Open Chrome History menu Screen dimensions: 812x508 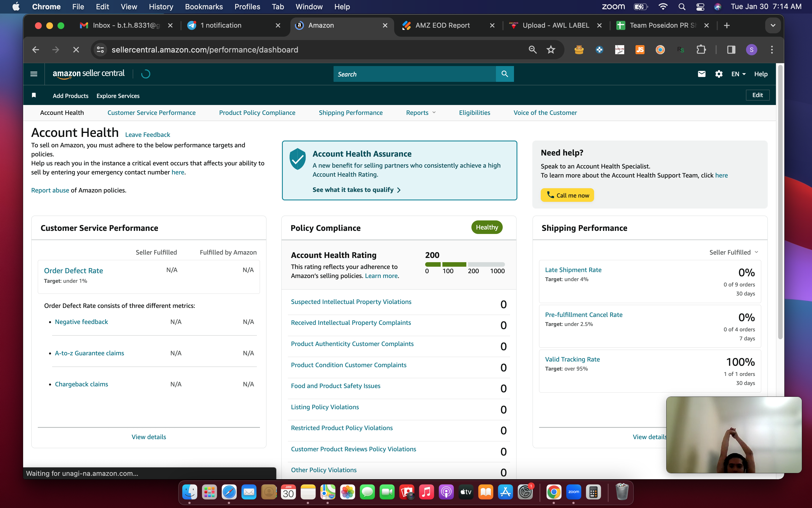[x=161, y=7]
